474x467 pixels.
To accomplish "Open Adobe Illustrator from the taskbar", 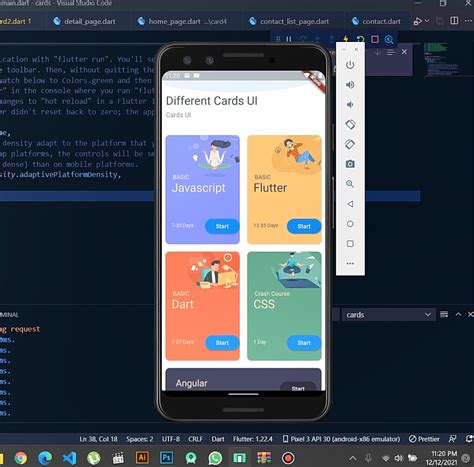I will (142, 458).
